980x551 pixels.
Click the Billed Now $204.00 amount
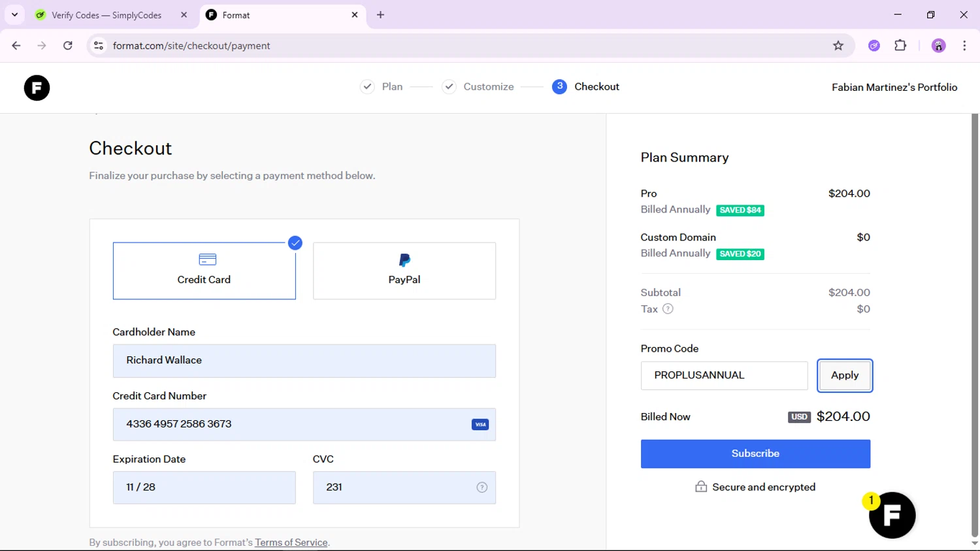point(843,416)
